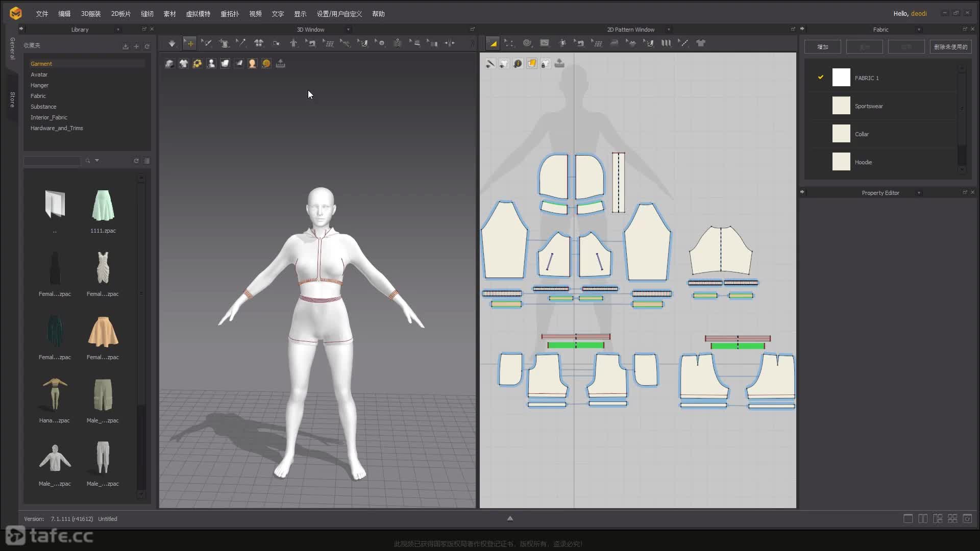Open the Fabric panel title dropdown

[919, 30]
